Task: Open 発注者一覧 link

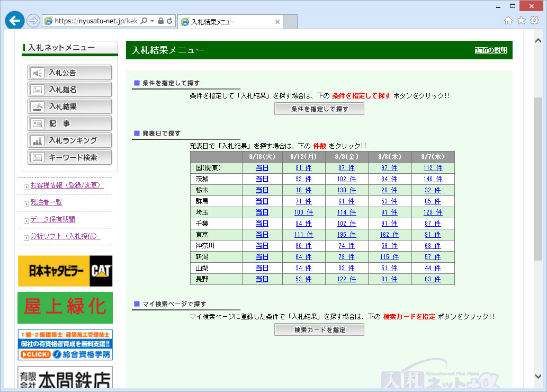Action: tap(47, 202)
